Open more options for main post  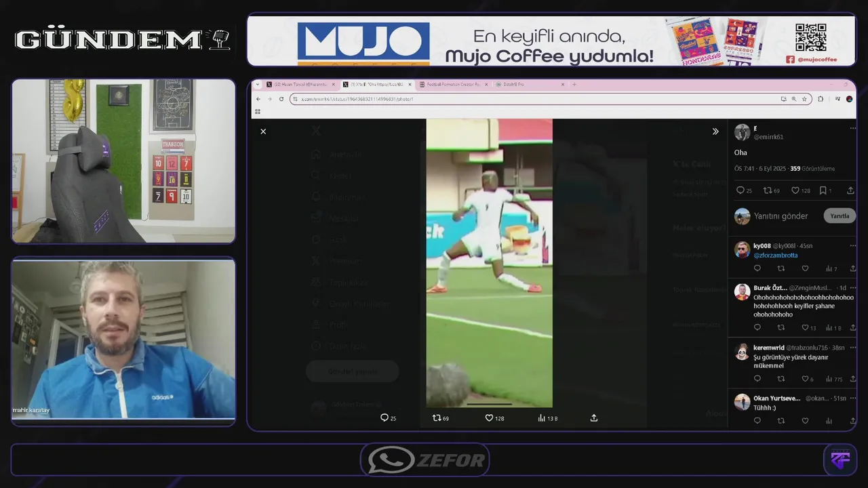coord(853,128)
